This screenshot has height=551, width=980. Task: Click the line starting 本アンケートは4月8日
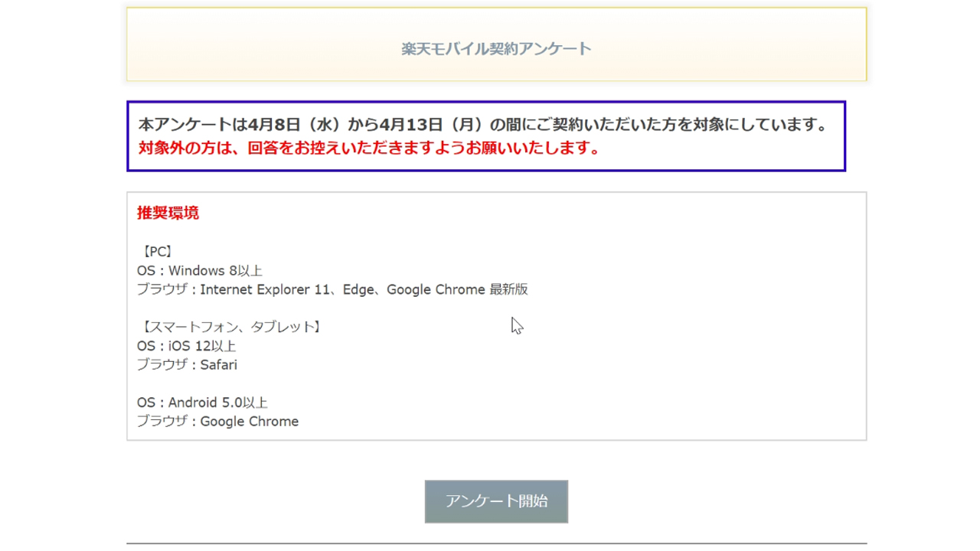pos(483,125)
